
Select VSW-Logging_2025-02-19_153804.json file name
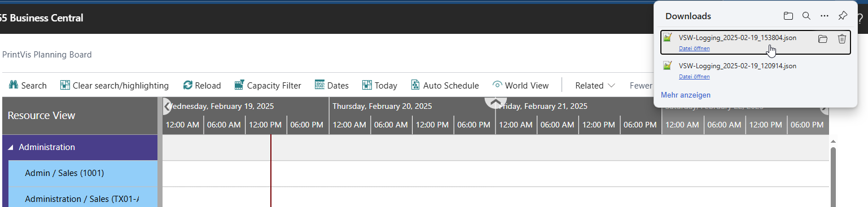[738, 38]
